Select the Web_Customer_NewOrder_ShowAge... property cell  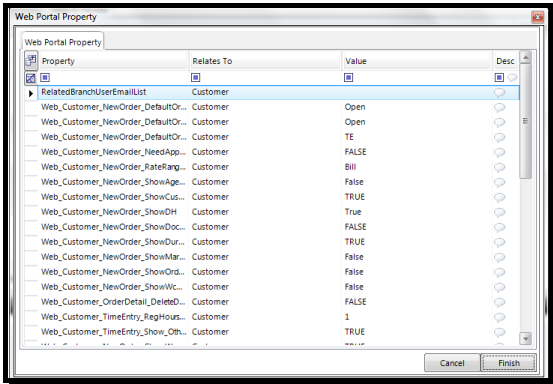[114, 182]
